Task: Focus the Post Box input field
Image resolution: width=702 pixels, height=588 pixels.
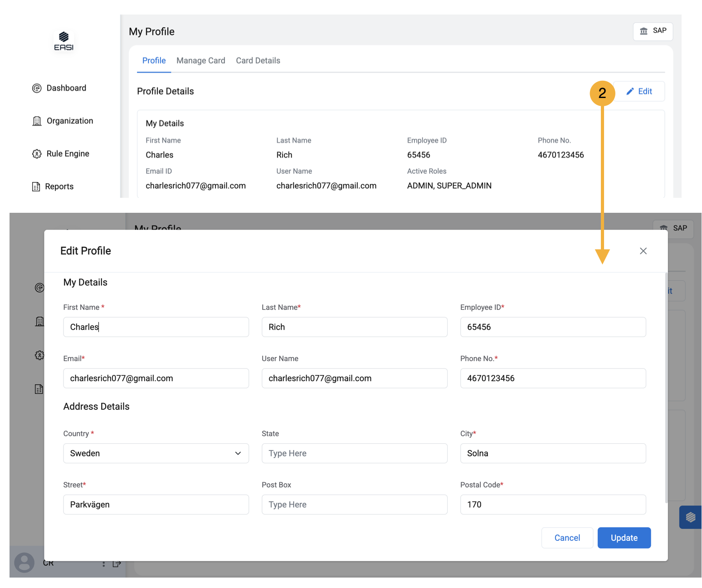Action: (x=354, y=505)
